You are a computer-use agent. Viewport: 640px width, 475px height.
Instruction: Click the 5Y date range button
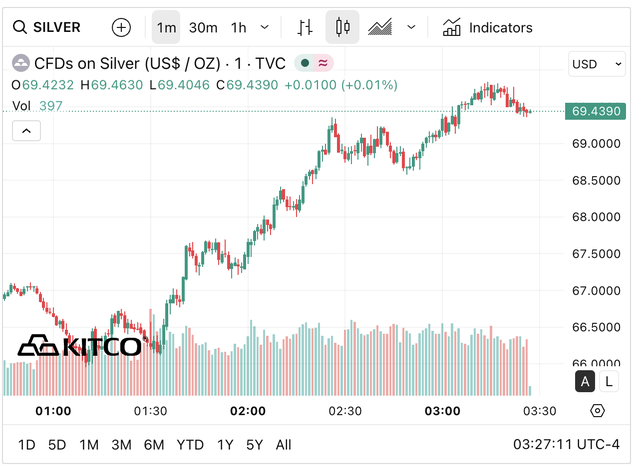coord(254,444)
